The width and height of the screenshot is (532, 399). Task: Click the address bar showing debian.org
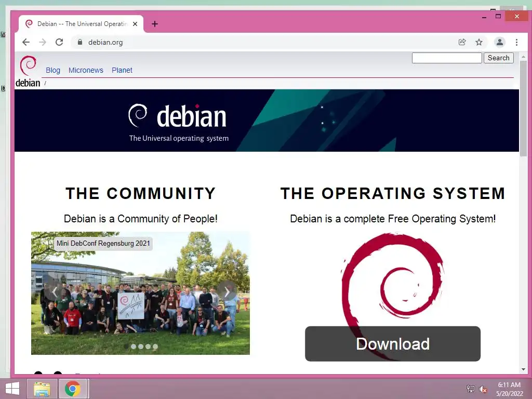click(264, 42)
